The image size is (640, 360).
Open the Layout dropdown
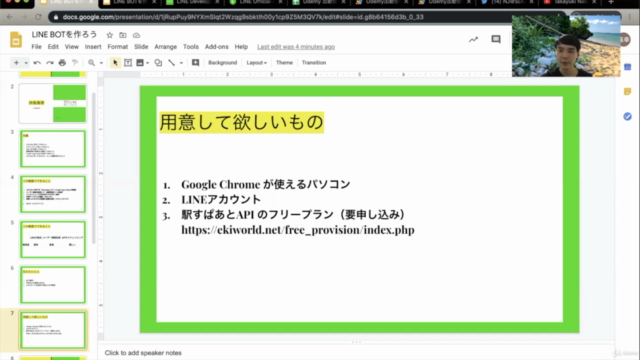click(x=256, y=62)
